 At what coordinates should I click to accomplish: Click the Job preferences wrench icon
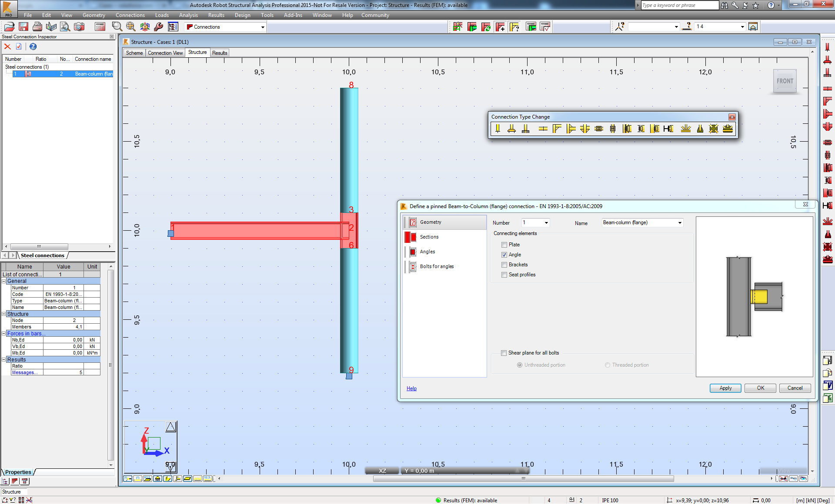pos(159,27)
